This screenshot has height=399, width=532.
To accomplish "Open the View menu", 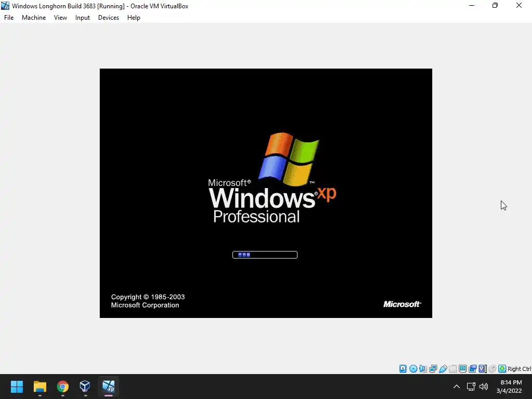I will [60, 18].
